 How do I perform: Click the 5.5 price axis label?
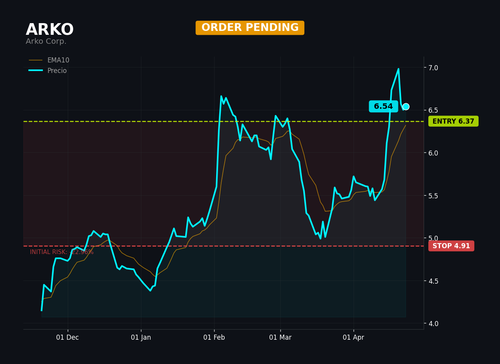(x=433, y=196)
